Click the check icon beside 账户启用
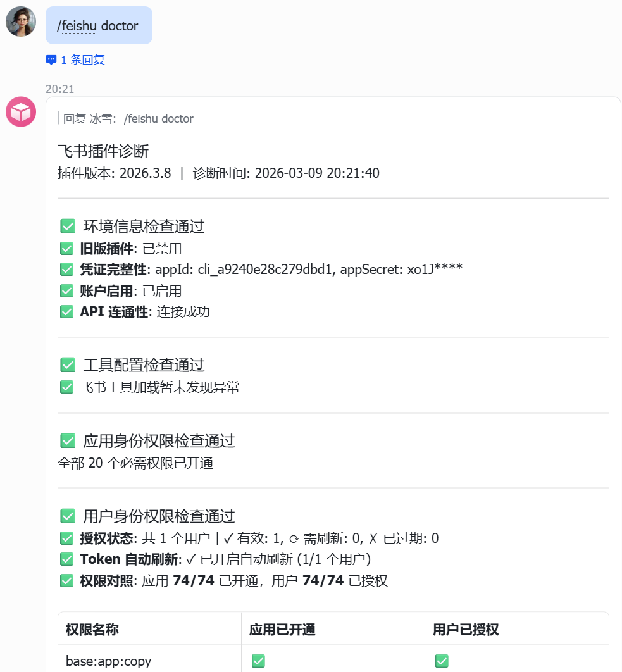Viewport: 622px width, 672px height. 67,291
